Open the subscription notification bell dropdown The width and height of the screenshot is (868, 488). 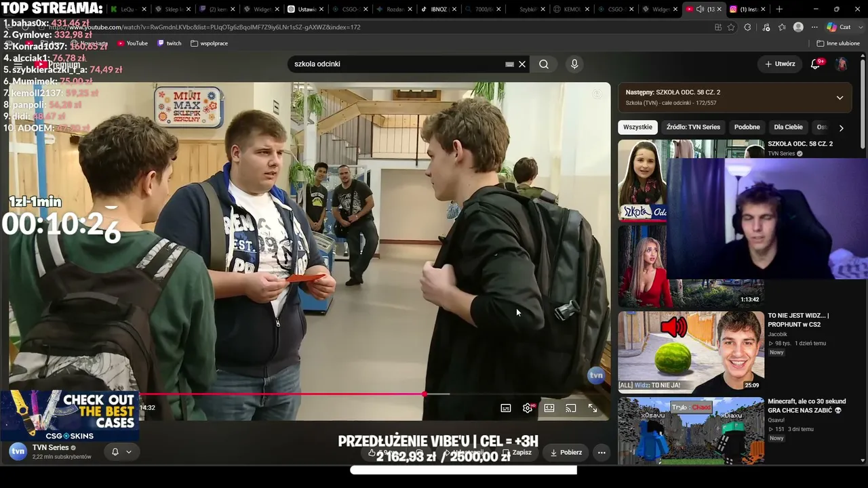pos(122,452)
